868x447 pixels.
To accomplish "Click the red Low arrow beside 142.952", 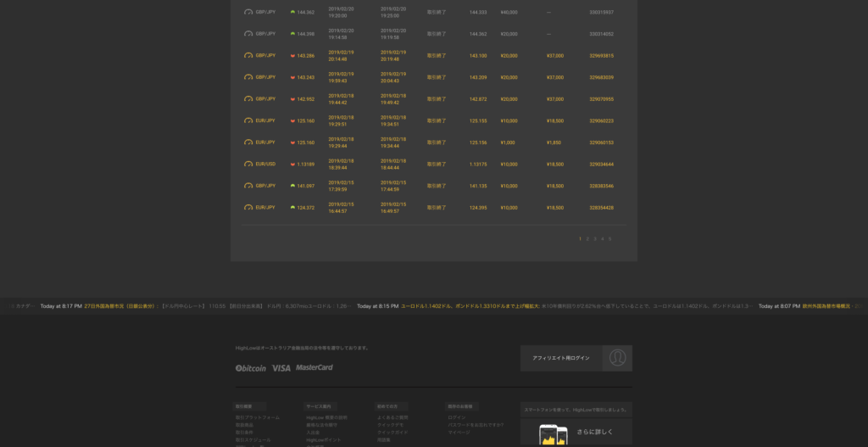I will [292, 99].
